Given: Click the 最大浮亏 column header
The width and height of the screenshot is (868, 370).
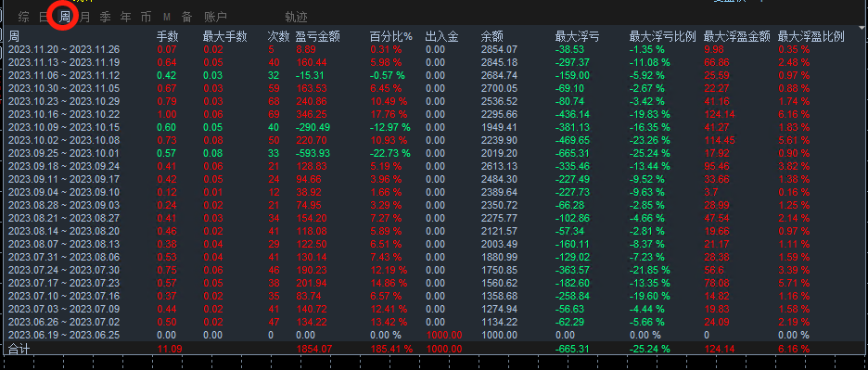Looking at the screenshot, I should point(577,37).
